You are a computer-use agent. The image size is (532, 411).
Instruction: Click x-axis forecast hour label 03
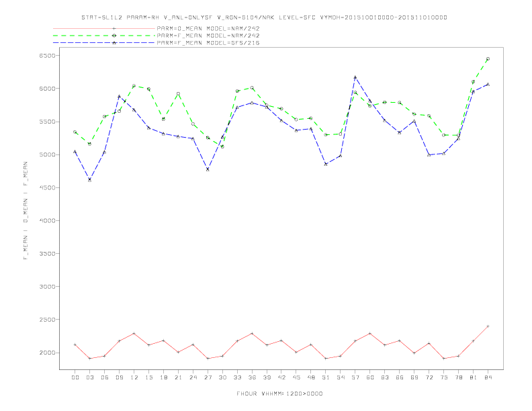pos(89,377)
